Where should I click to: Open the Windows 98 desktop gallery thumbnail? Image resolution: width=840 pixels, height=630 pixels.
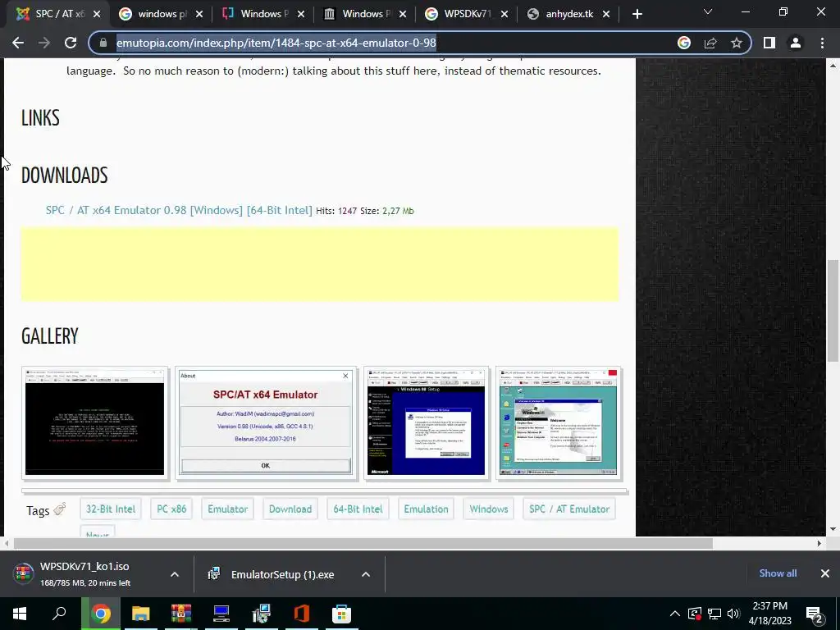[558, 422]
